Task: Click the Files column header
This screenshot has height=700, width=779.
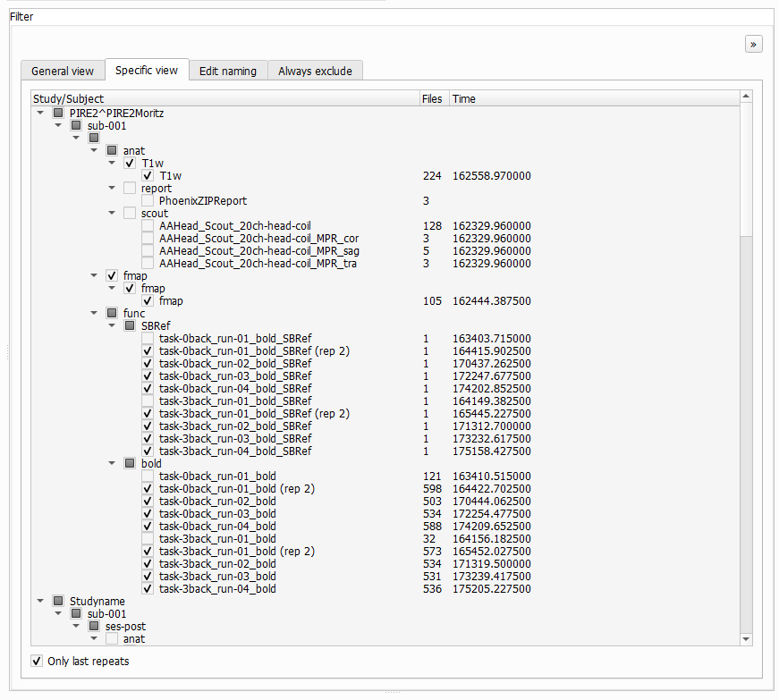Action: click(434, 98)
